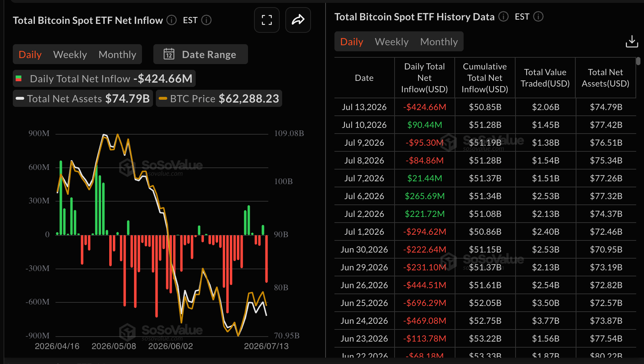Toggle the Daily Total Net Inflow series
The height and width of the screenshot is (364, 644).
(104, 78)
